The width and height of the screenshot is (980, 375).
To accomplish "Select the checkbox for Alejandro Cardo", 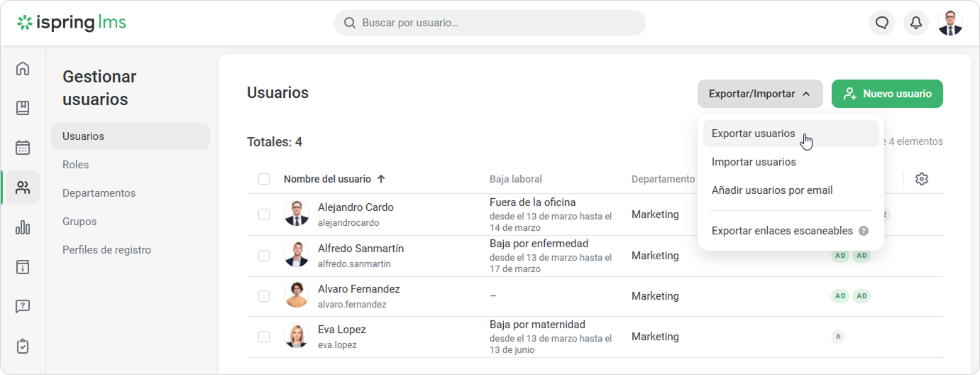I will pyautogui.click(x=264, y=214).
